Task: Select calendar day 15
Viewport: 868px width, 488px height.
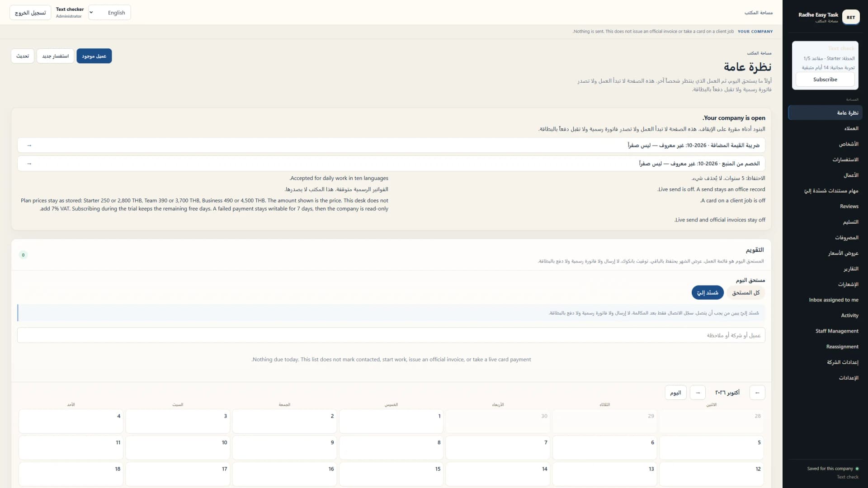Action: click(391, 474)
